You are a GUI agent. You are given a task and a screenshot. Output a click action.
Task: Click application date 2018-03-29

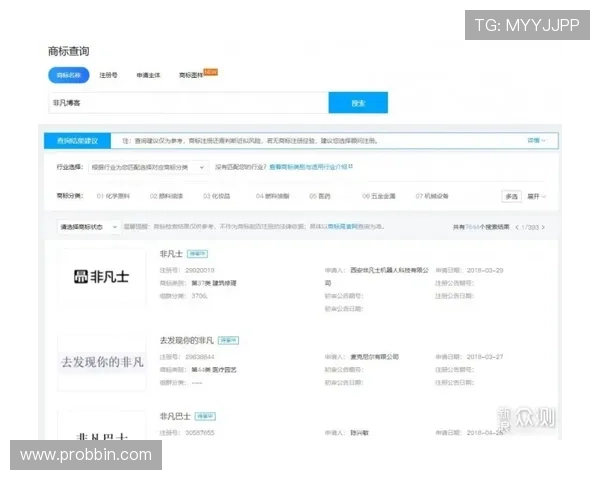click(x=485, y=270)
